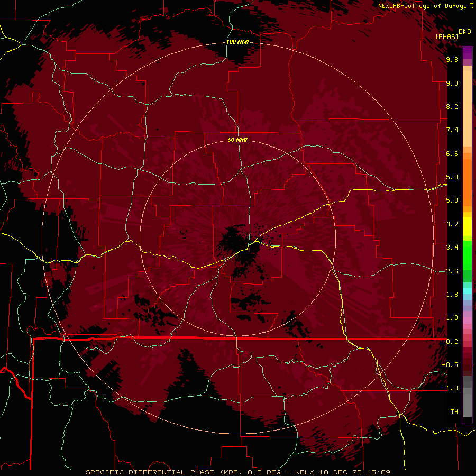The width and height of the screenshot is (476, 476).
Task: Click the orange segment of the color bar
Action: [467, 182]
